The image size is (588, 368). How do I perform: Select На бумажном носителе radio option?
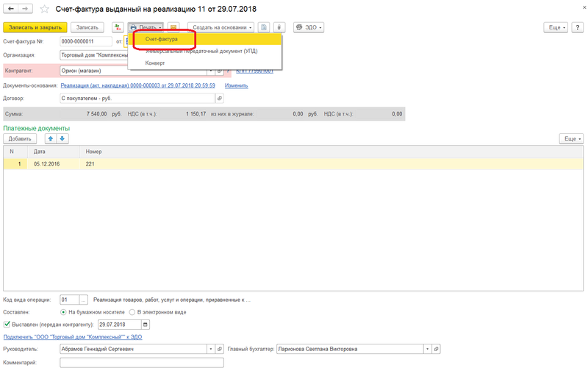coord(63,312)
